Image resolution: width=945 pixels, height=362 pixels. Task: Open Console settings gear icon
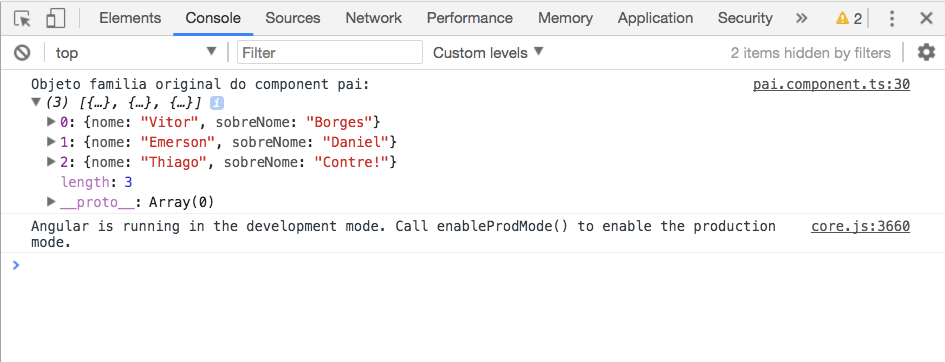click(926, 52)
